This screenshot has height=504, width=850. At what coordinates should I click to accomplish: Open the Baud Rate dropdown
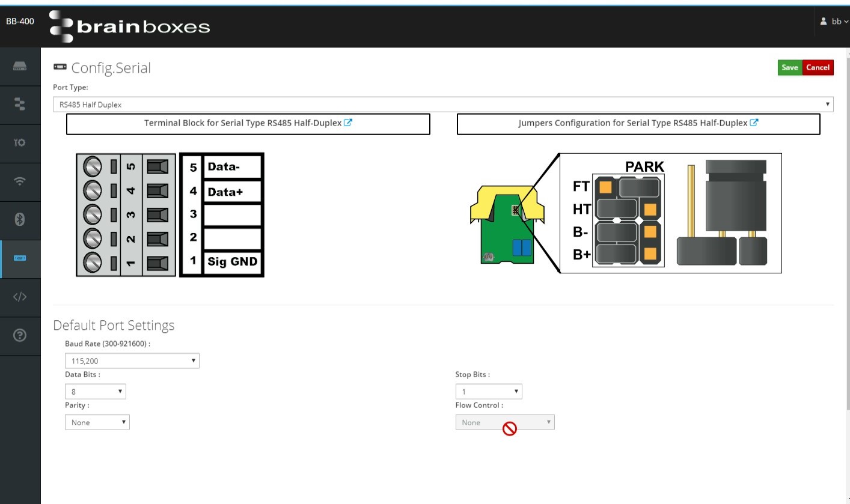(132, 361)
